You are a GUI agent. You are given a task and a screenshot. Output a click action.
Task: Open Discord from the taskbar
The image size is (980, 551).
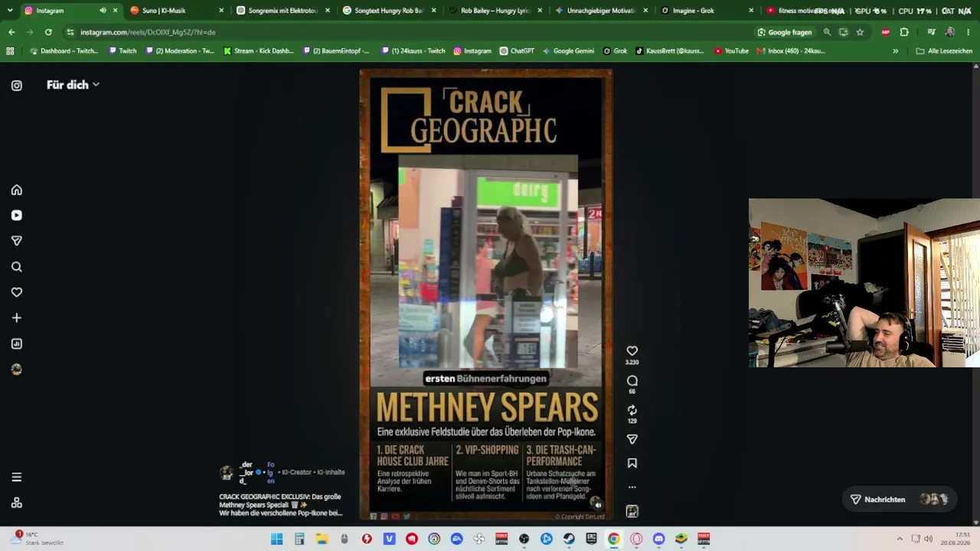pyautogui.click(x=658, y=539)
